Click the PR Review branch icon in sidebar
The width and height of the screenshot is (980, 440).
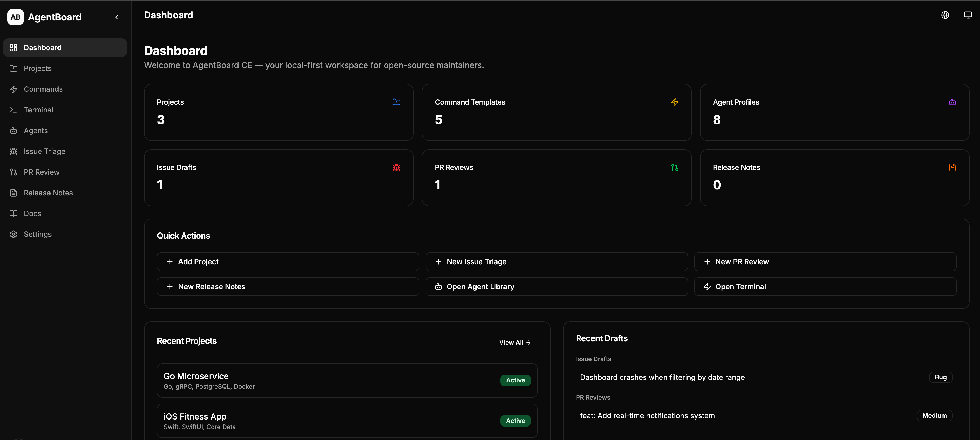(14, 172)
